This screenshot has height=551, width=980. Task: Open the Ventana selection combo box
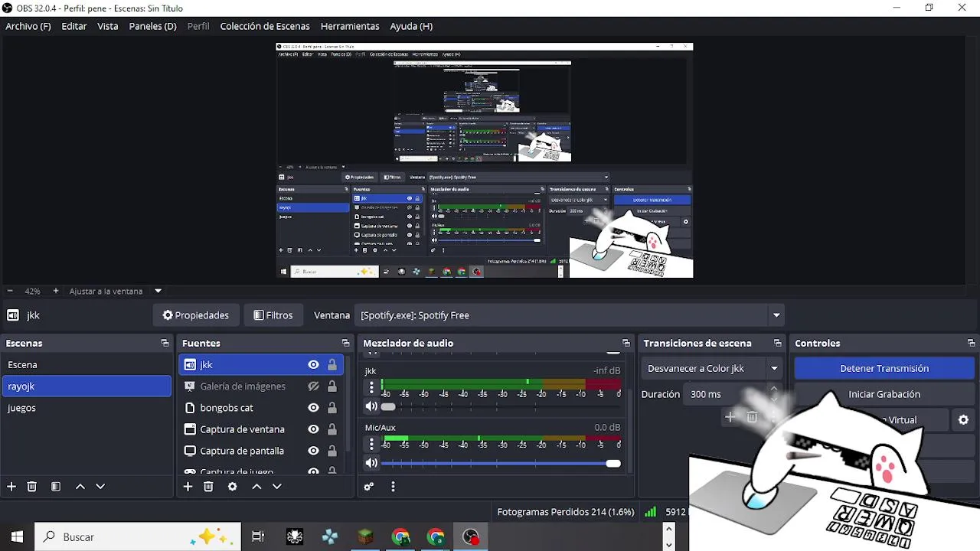click(570, 315)
